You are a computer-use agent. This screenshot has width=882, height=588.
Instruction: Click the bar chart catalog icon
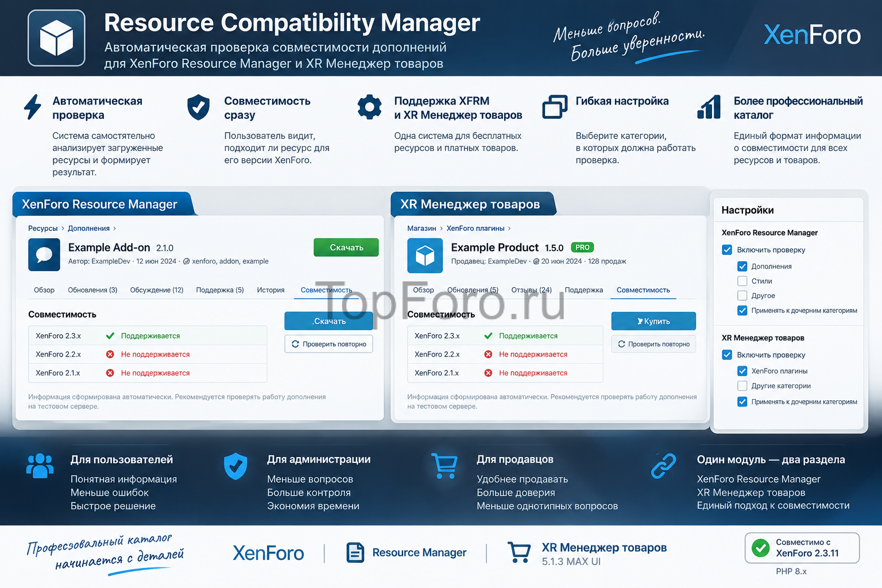point(709,107)
